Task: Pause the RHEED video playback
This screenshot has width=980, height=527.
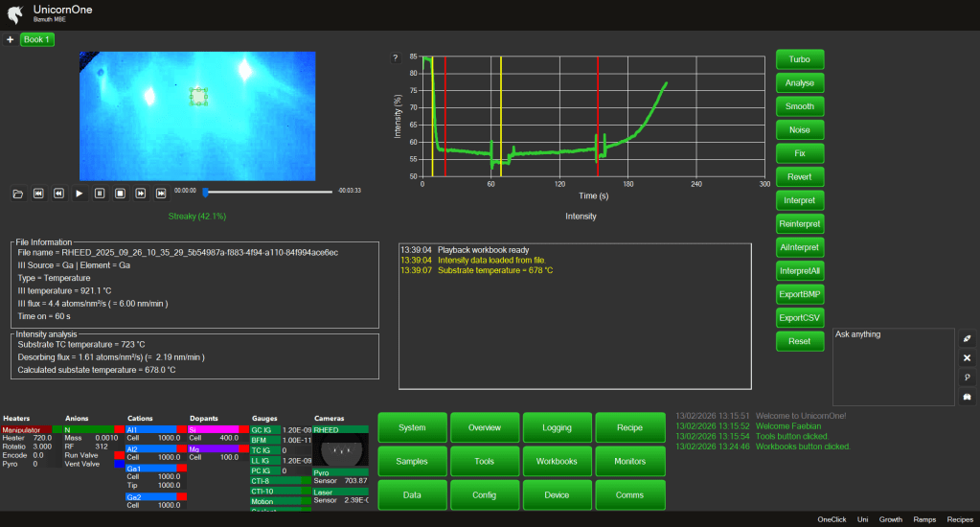Action: coord(100,194)
